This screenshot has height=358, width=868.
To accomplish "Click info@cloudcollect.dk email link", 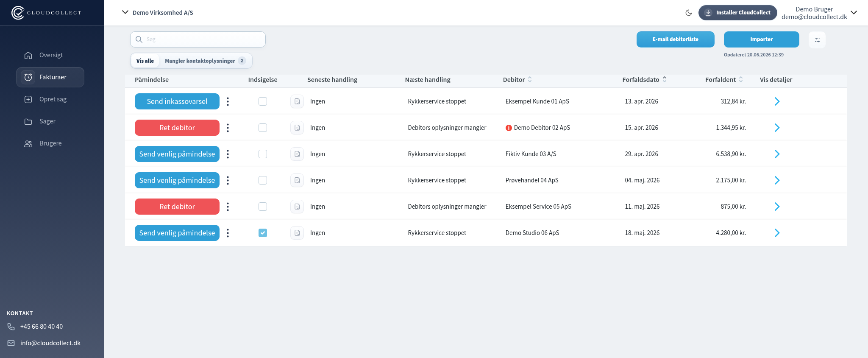I will [x=50, y=343].
